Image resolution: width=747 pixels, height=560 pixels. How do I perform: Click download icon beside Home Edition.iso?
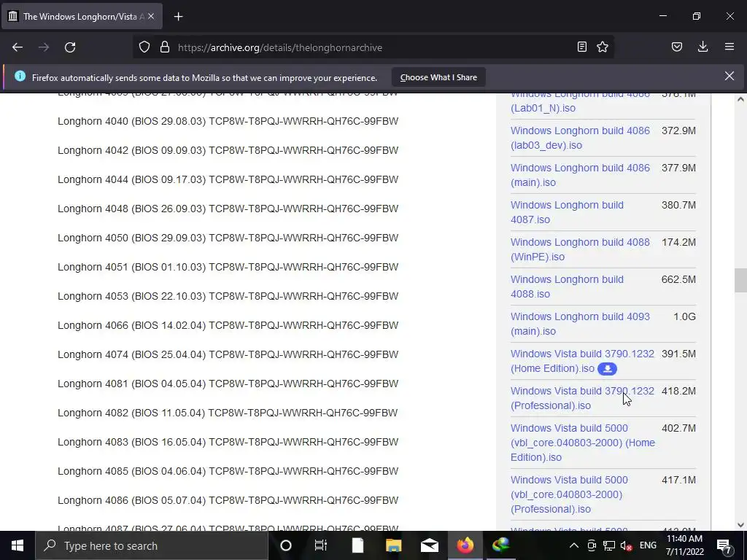click(x=607, y=368)
